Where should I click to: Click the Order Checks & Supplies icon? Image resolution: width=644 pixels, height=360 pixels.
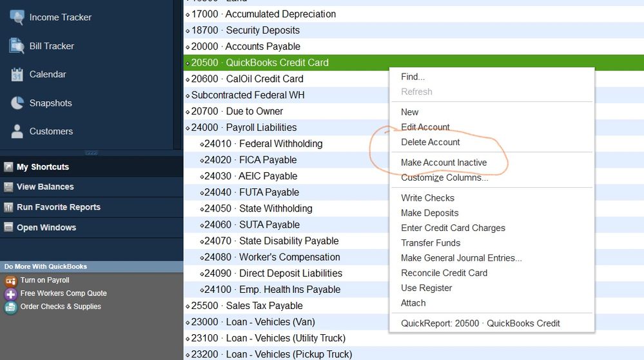[x=11, y=307]
